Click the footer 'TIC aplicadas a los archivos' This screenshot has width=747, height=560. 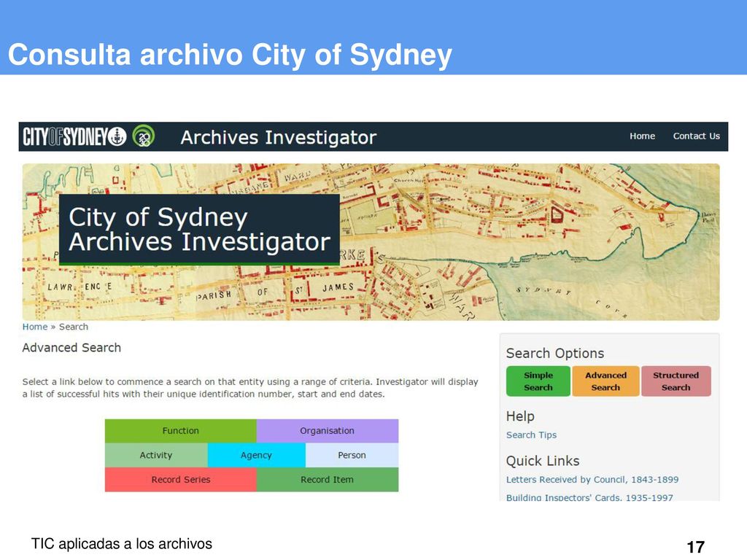coord(122,544)
